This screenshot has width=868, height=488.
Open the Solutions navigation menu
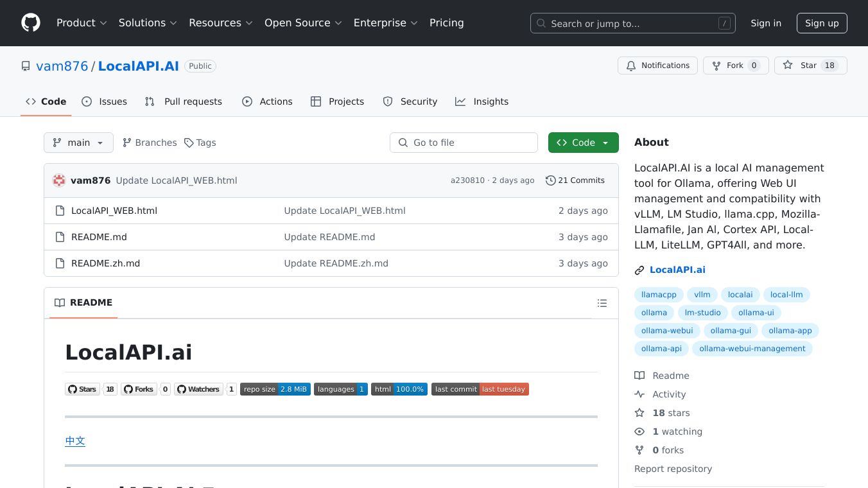point(148,23)
